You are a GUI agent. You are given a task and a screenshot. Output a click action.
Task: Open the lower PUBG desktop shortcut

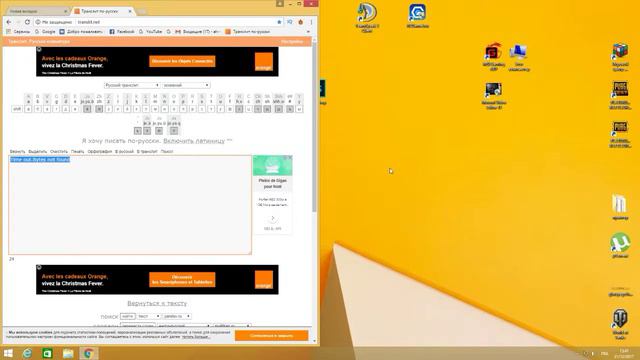(x=620, y=134)
